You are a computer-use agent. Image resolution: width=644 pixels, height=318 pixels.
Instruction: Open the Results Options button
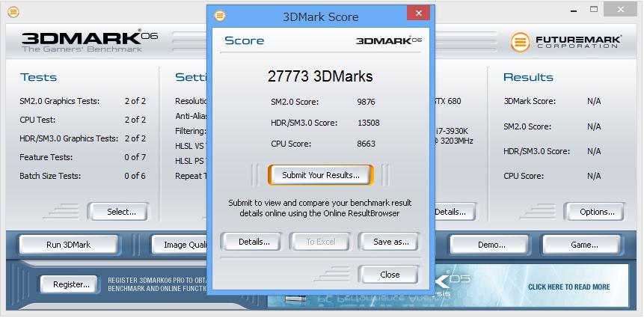(597, 212)
